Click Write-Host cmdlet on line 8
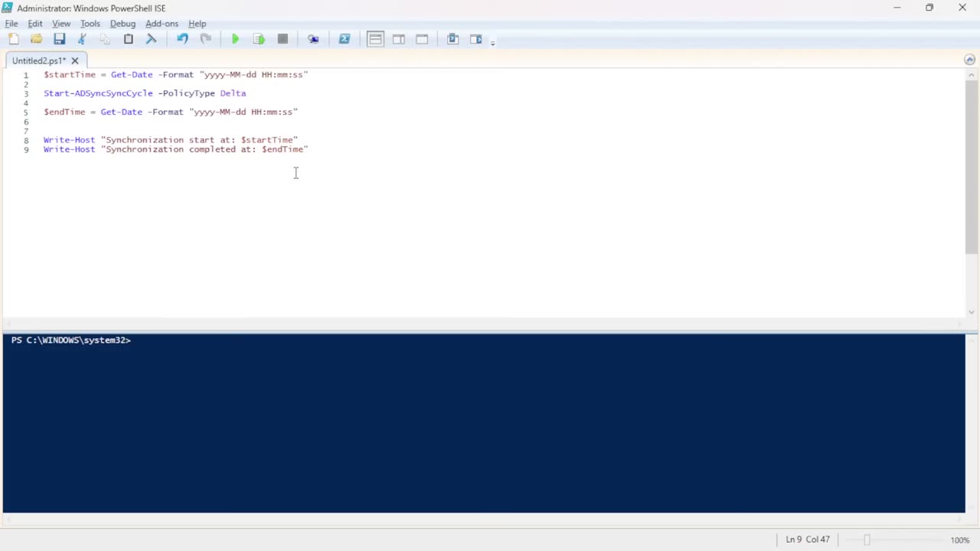Image resolution: width=980 pixels, height=551 pixels. pos(69,140)
